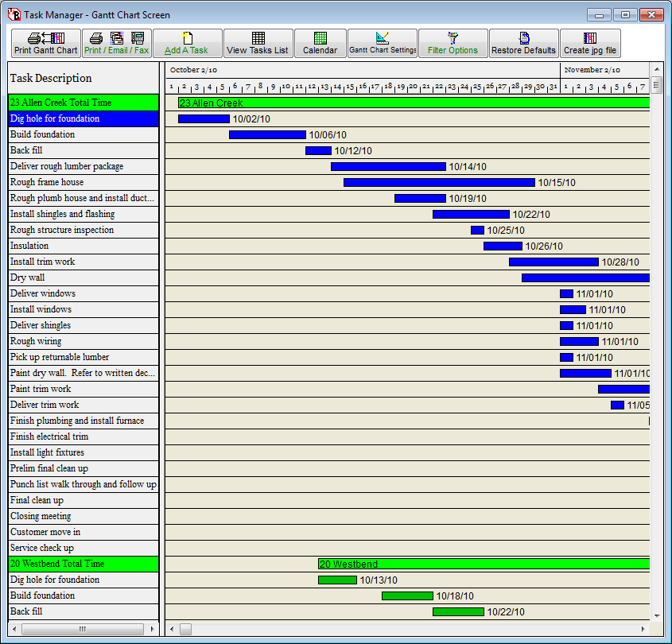Open Filter Options
The height and width of the screenshot is (644, 672).
[x=453, y=44]
